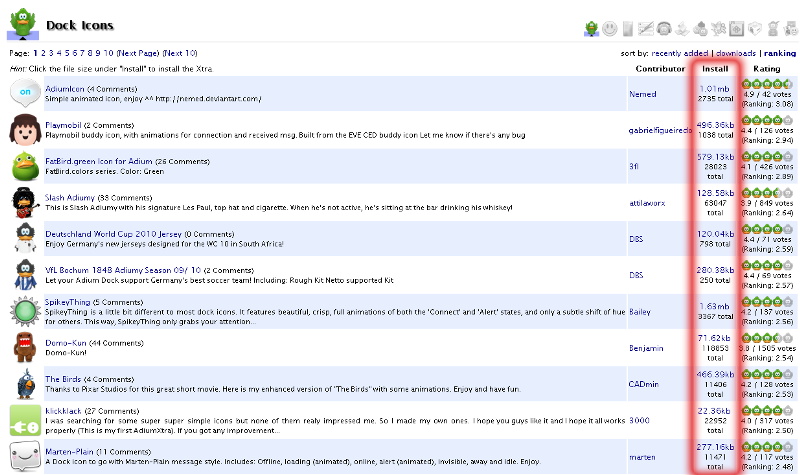Viewport: 800px width, 475px height.
Task: Sort the Xtras by ranking
Action: click(779, 53)
